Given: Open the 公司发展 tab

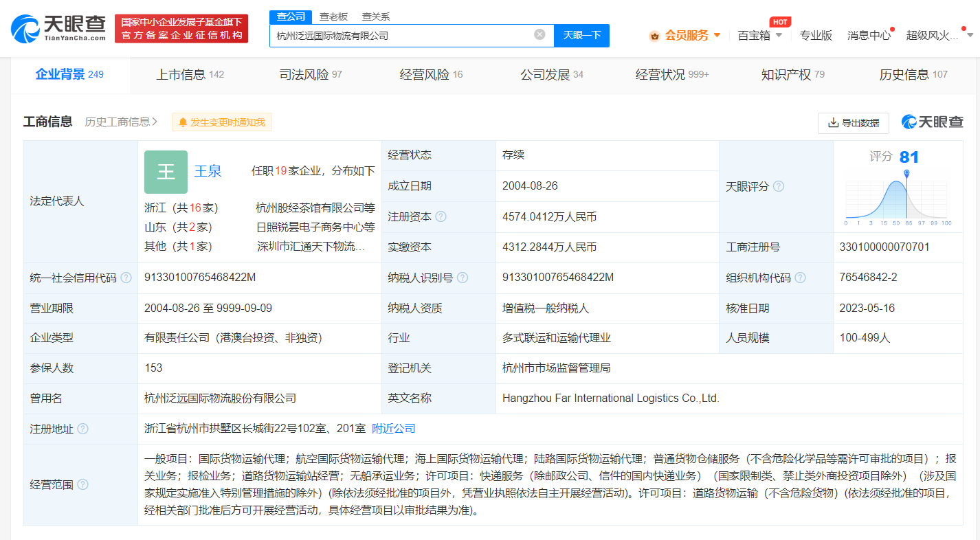Looking at the screenshot, I should [552, 74].
